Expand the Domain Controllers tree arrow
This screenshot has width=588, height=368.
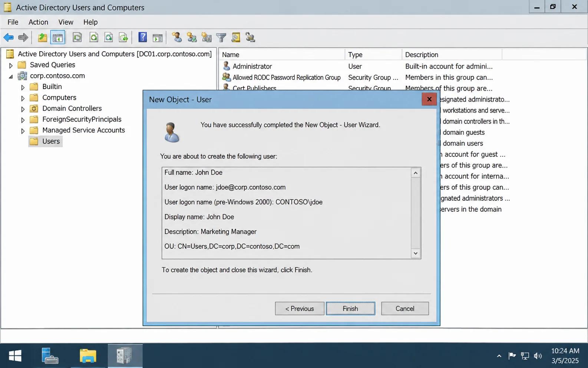[23, 109]
